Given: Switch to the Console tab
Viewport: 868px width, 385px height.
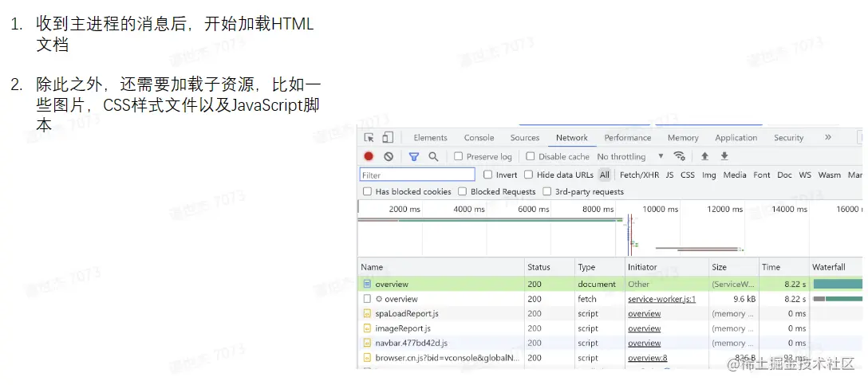Looking at the screenshot, I should coord(479,138).
